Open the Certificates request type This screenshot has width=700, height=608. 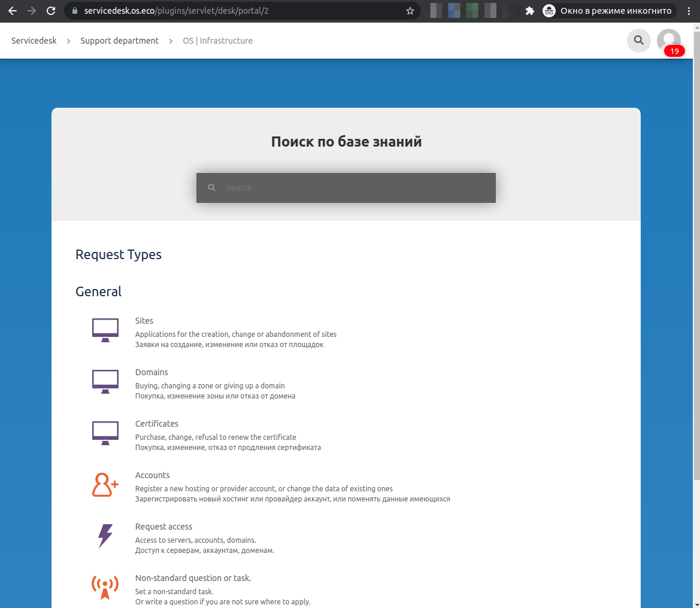157,424
